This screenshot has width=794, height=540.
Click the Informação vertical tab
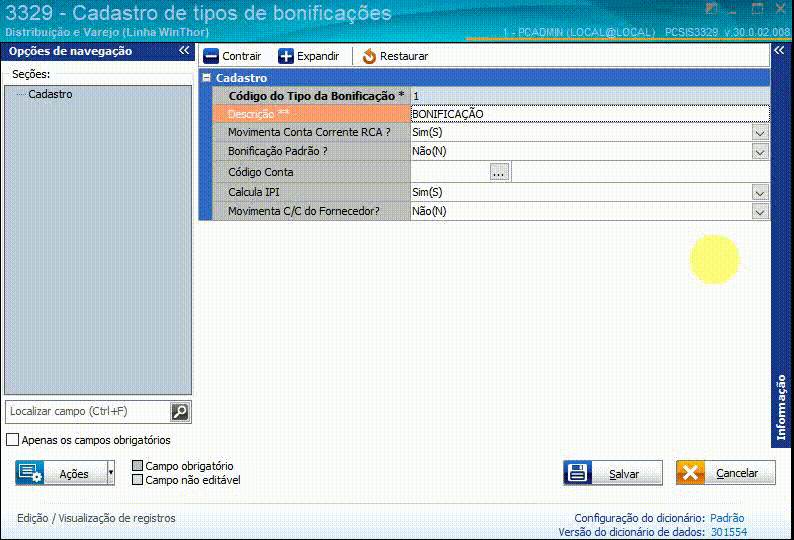click(x=781, y=408)
